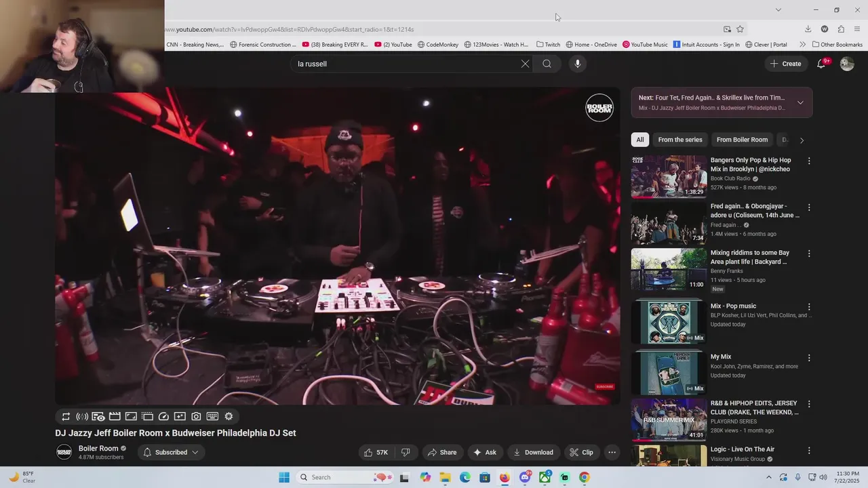Open options for 'Mix - Pop music'
Image resolution: width=868 pixels, height=488 pixels.
[808, 307]
